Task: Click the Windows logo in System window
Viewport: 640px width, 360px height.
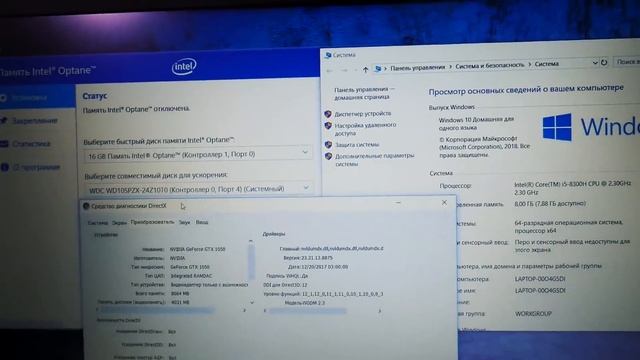Action: coord(557,127)
